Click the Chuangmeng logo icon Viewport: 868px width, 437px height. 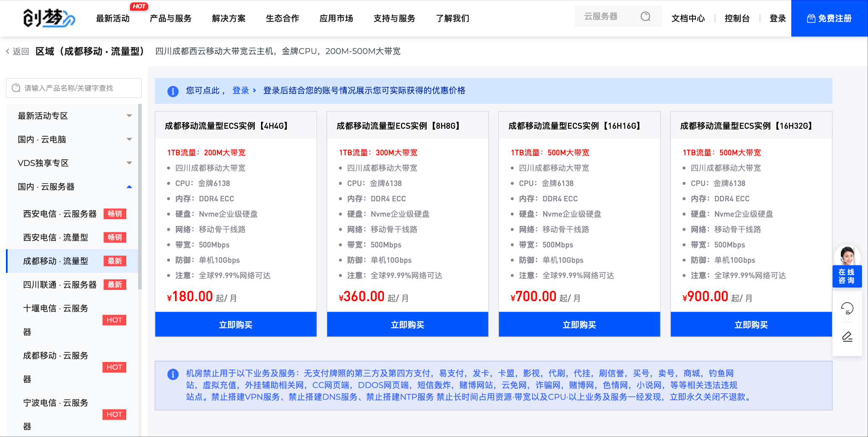[x=49, y=18]
